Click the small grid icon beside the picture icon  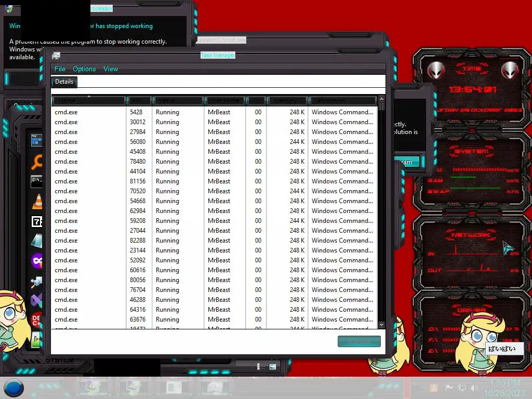[259, 366]
